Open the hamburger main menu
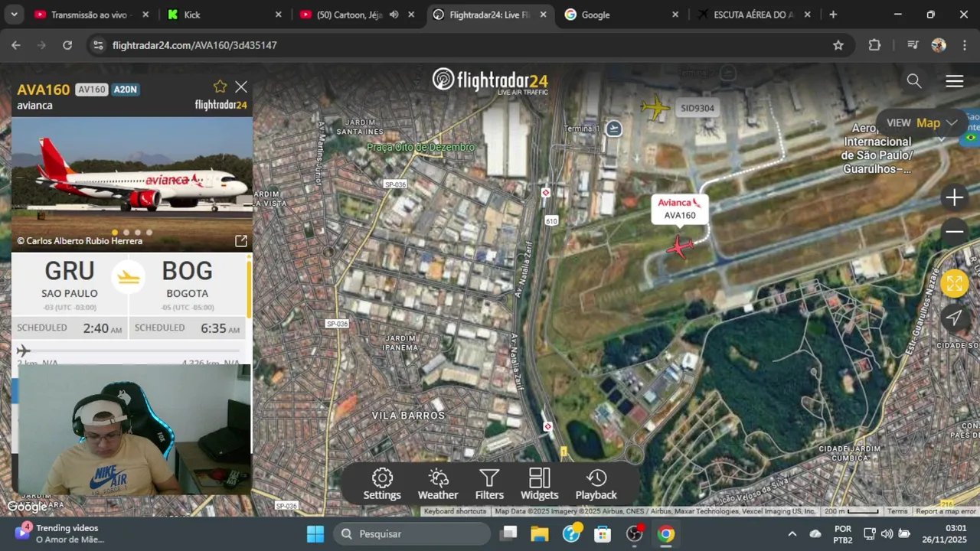Viewport: 980px width, 551px height. (954, 81)
